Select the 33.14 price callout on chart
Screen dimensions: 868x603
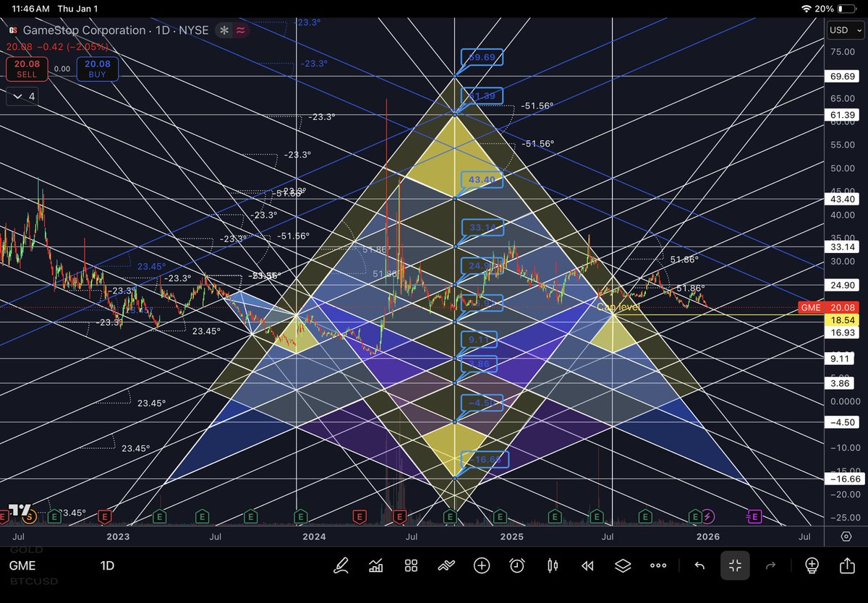(x=483, y=228)
